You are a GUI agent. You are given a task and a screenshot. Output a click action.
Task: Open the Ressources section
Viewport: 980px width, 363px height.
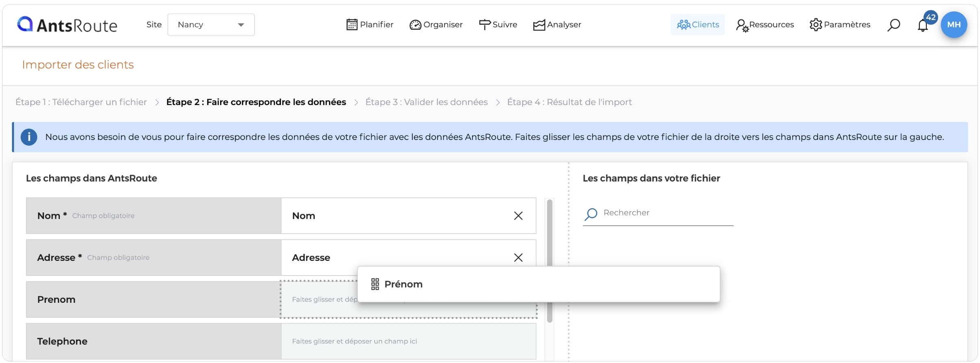pyautogui.click(x=765, y=25)
